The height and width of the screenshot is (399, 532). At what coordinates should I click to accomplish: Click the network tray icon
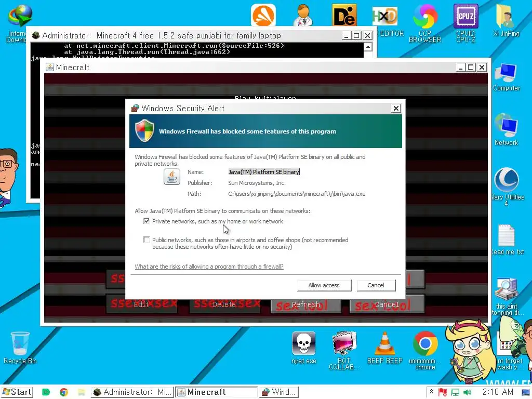455,392
